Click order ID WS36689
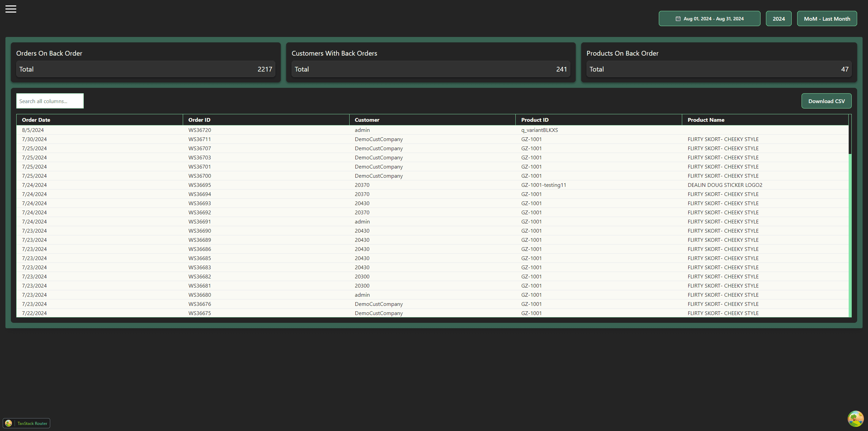Viewport: 868px width, 431px height. [200, 240]
